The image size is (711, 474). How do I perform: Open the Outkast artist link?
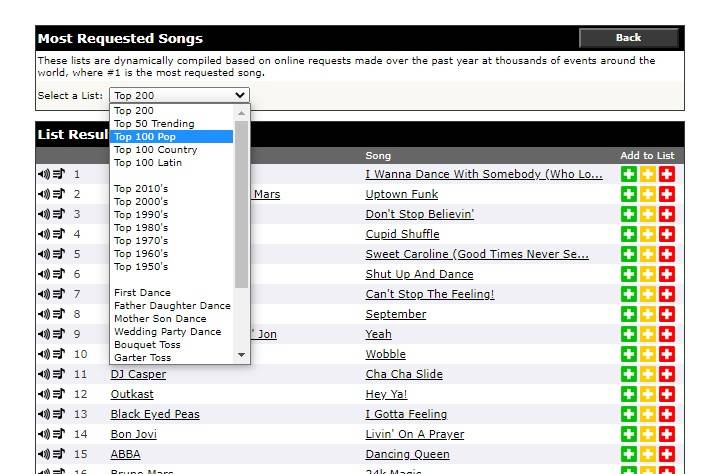pos(132,394)
